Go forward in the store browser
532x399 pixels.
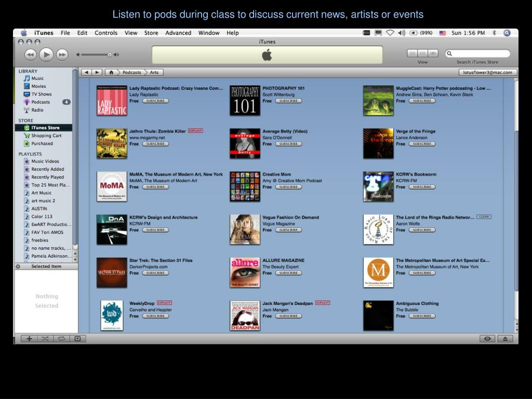pyautogui.click(x=97, y=72)
